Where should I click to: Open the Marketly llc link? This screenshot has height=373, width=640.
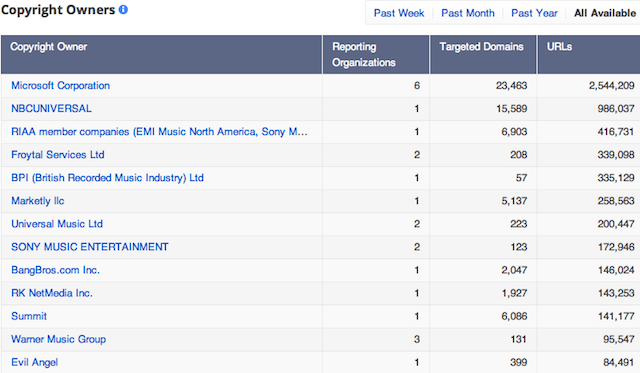(38, 201)
